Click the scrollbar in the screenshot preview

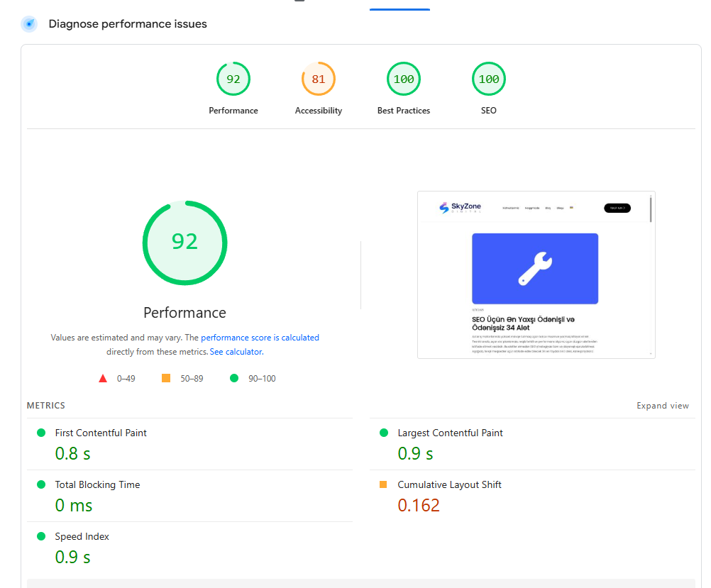pyautogui.click(x=650, y=209)
